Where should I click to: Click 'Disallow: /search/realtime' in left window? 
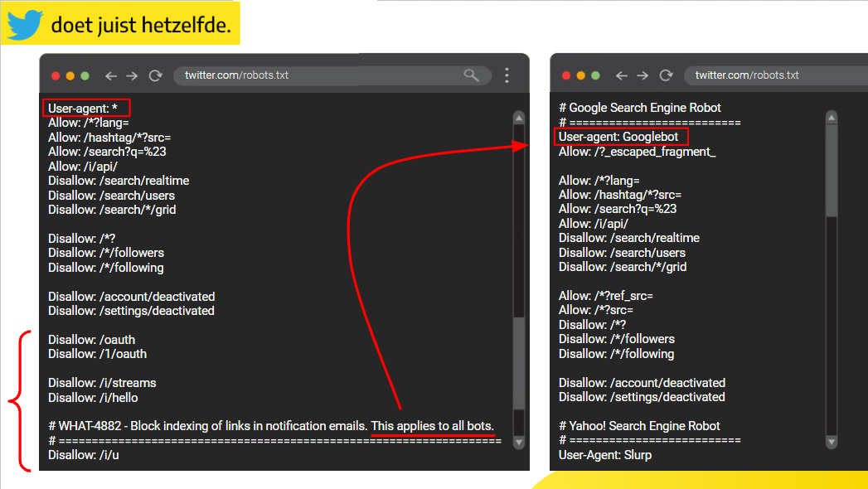click(x=119, y=181)
